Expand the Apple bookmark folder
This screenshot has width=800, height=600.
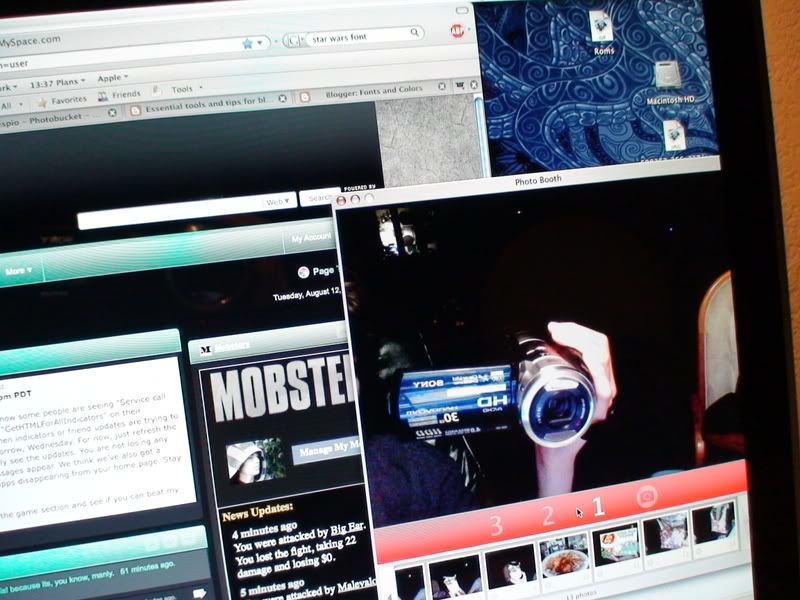(x=110, y=78)
